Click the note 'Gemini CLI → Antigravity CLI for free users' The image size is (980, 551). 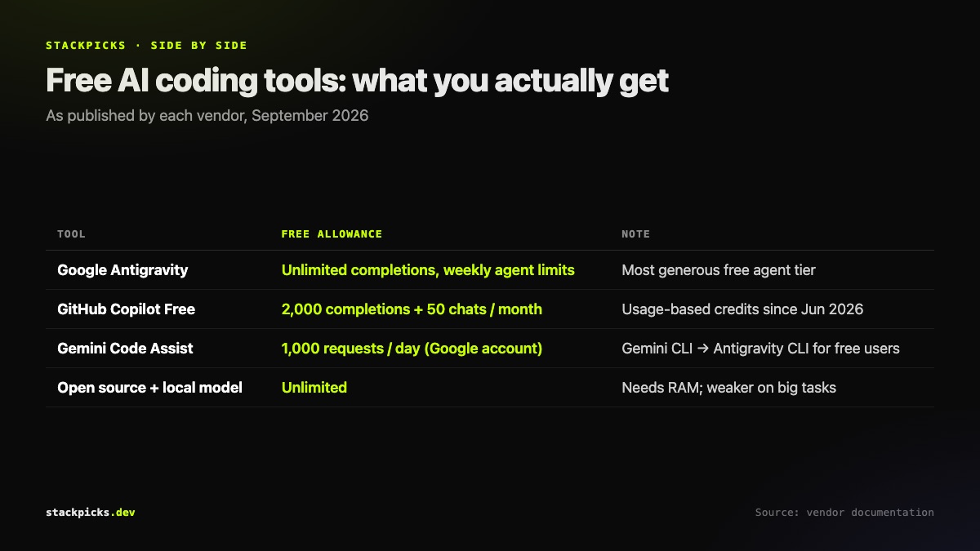click(x=760, y=349)
